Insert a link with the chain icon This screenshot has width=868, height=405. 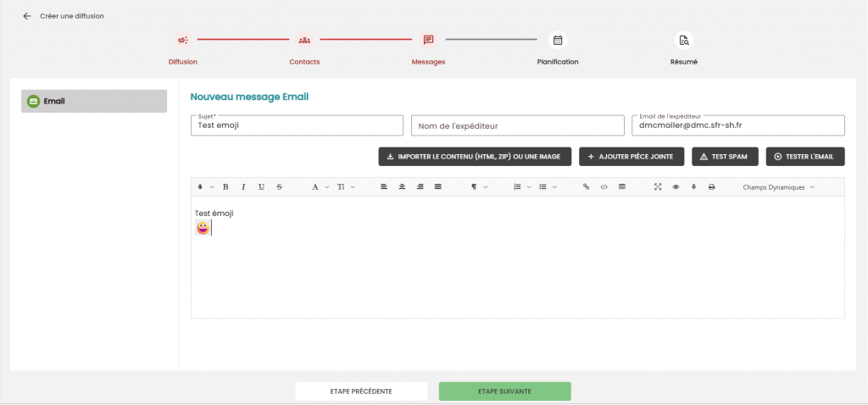tap(587, 187)
